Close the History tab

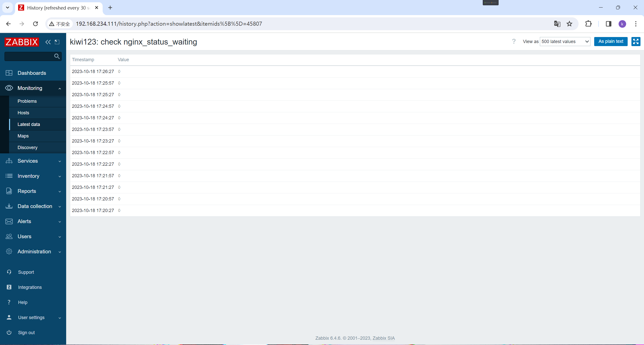coord(97,8)
